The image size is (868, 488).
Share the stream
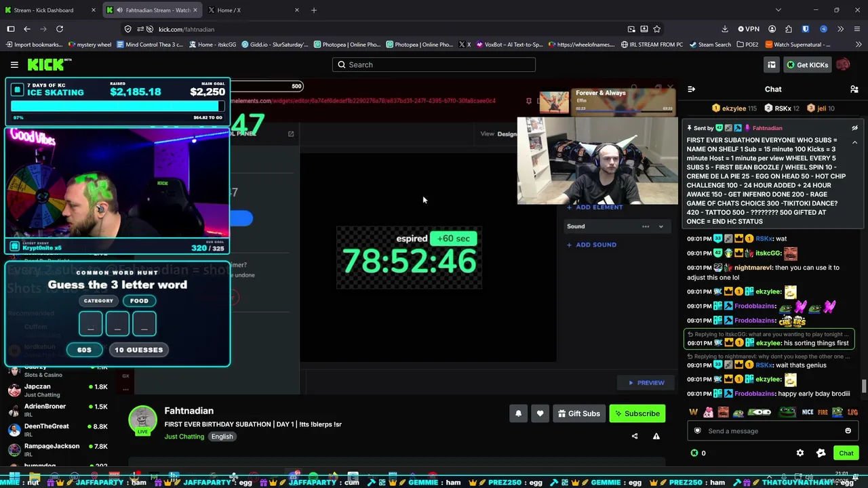coord(635,436)
